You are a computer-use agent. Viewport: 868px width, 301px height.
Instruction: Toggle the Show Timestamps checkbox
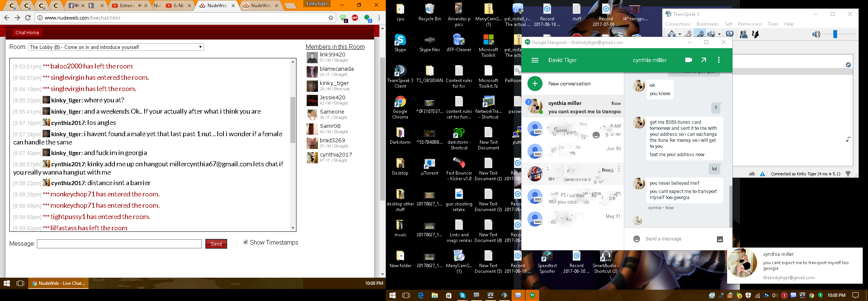coord(246,242)
